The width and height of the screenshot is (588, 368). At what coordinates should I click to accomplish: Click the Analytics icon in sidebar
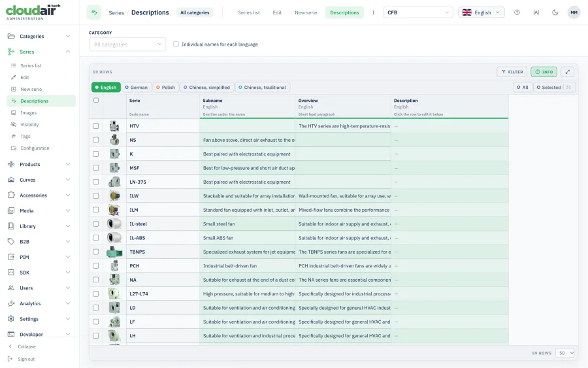[11, 303]
